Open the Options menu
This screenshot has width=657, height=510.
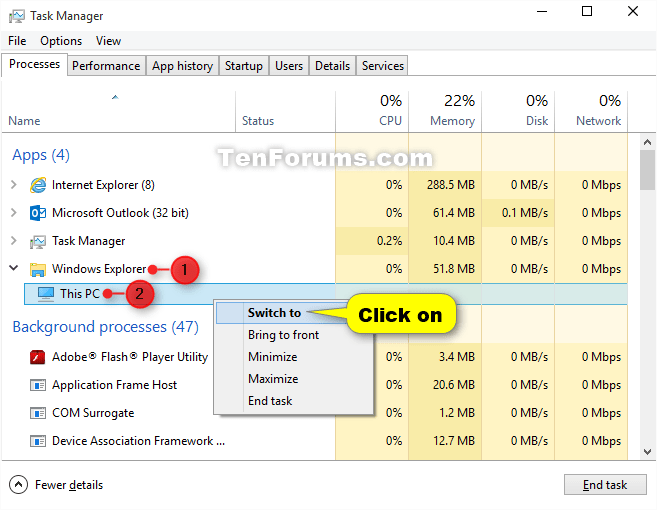[x=61, y=41]
